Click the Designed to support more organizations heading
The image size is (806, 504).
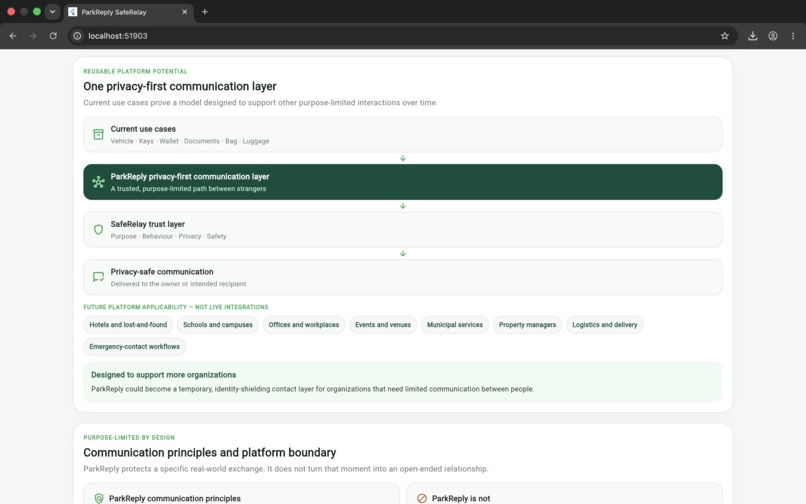(163, 375)
